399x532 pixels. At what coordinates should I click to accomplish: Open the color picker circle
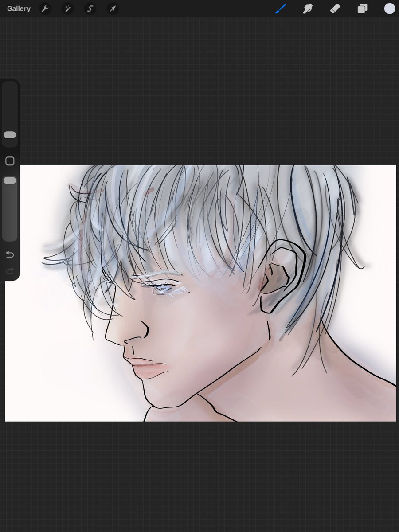(x=390, y=8)
